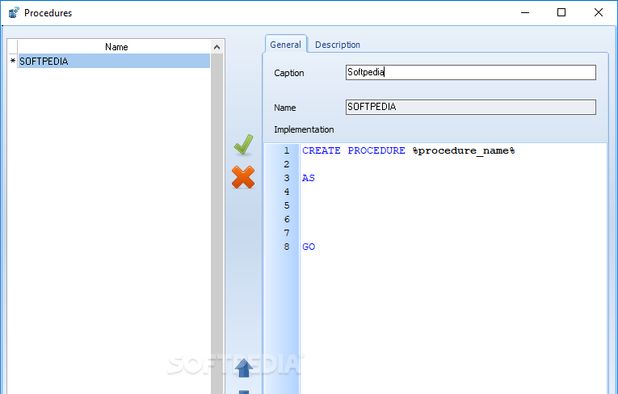The width and height of the screenshot is (618, 394).
Task: Click line number 5 in the gutter
Action: pyautogui.click(x=287, y=205)
